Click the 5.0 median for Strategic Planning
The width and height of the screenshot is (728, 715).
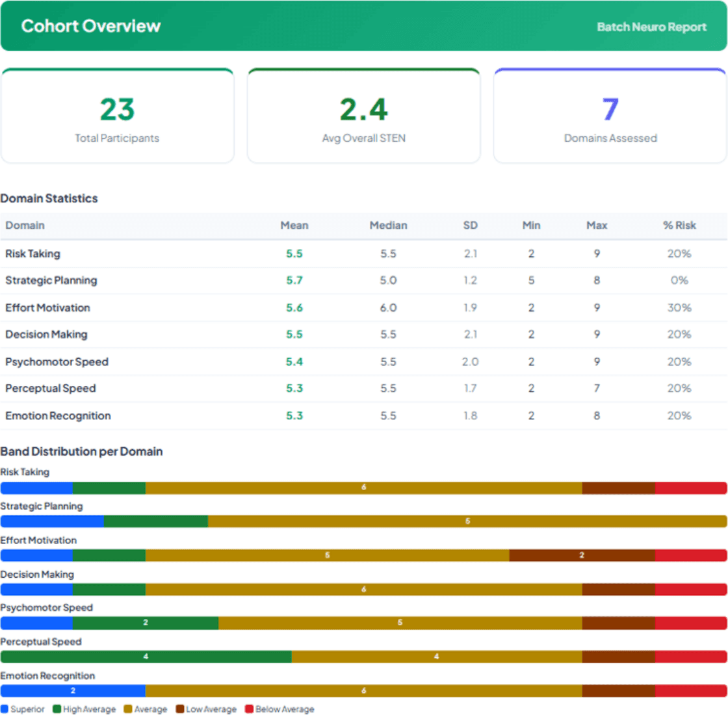[x=388, y=280]
